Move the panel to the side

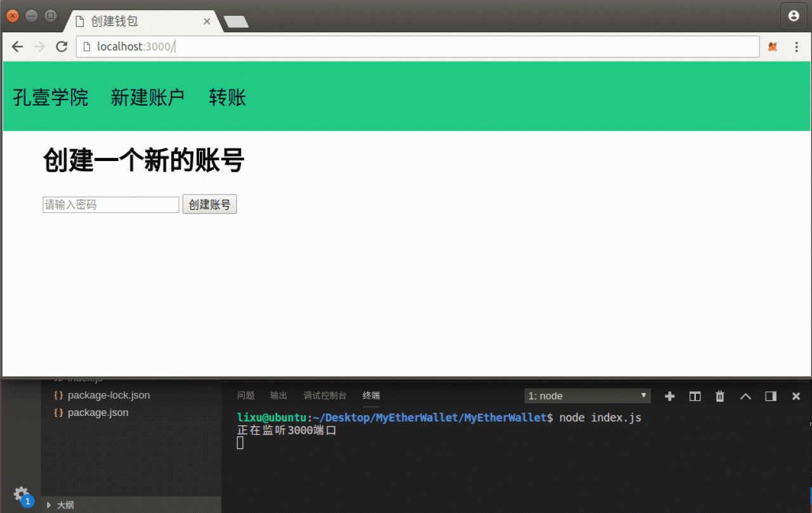[771, 396]
